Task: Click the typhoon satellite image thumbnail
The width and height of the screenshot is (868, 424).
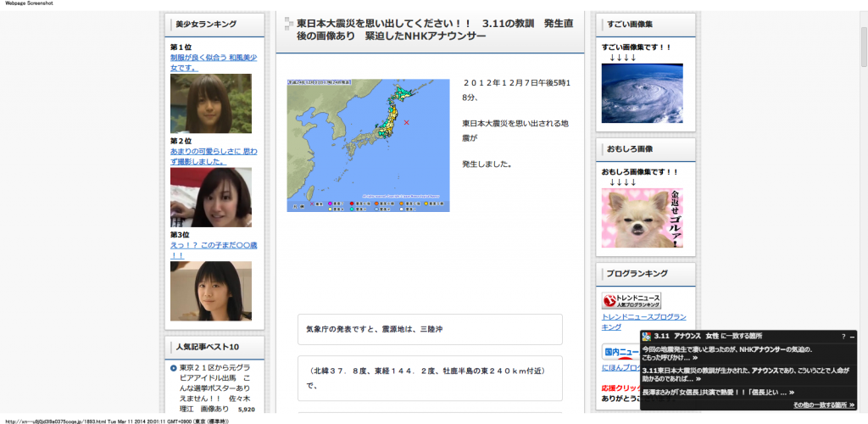Action: [643, 93]
